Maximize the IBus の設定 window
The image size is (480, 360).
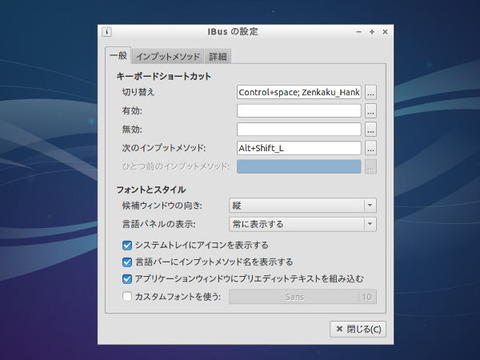[x=372, y=32]
